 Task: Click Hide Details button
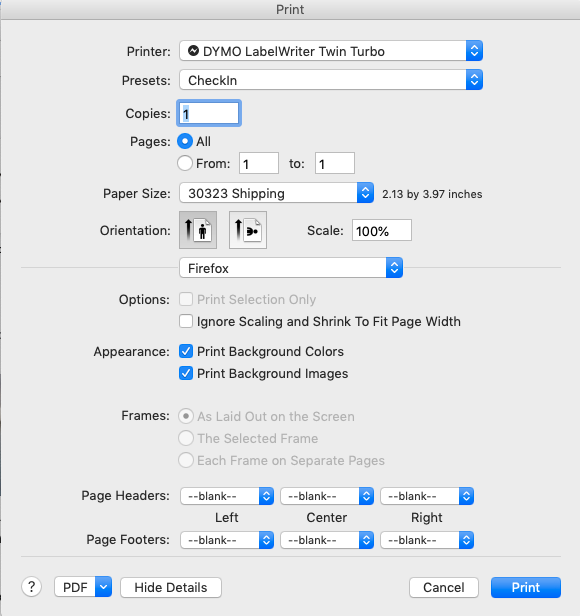171,587
